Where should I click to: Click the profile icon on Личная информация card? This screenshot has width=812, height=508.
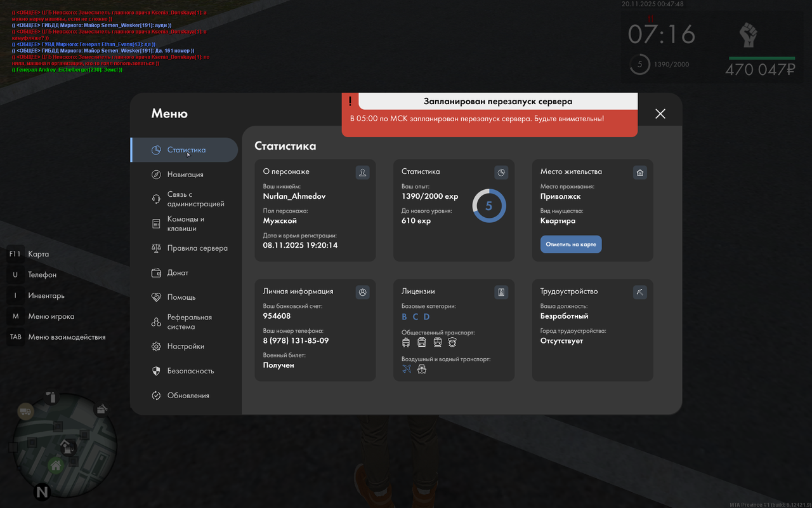click(x=362, y=292)
